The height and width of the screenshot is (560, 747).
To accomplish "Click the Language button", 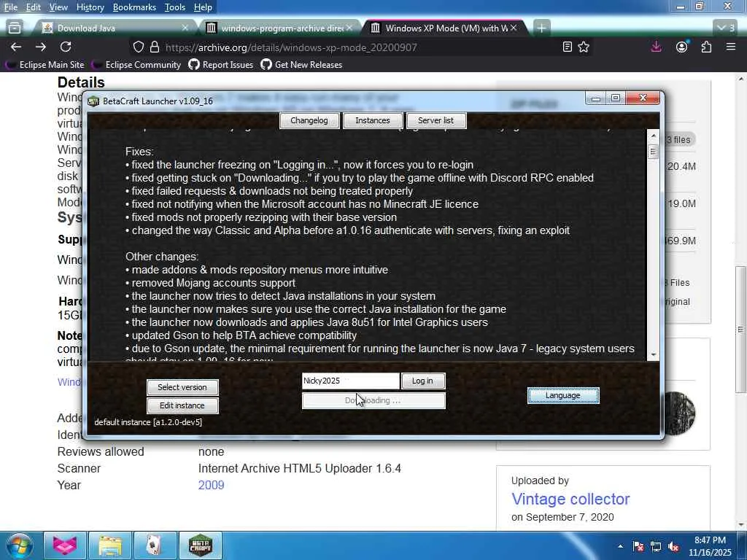I will pyautogui.click(x=563, y=395).
